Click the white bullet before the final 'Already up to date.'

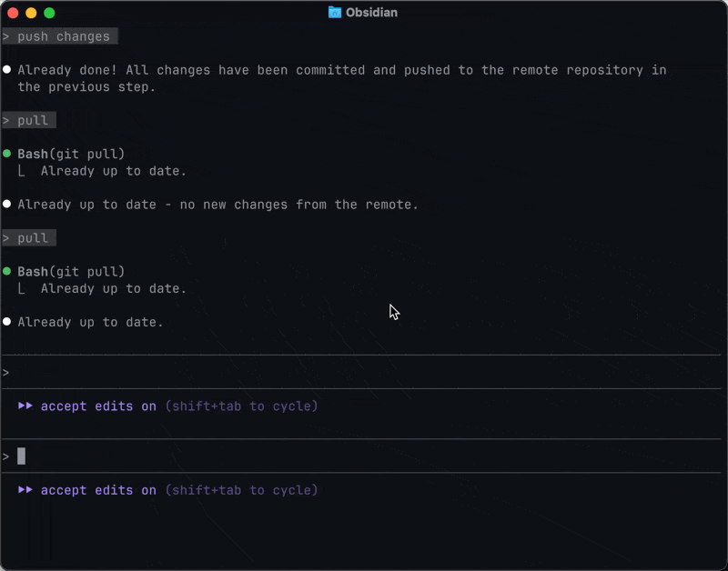click(7, 322)
